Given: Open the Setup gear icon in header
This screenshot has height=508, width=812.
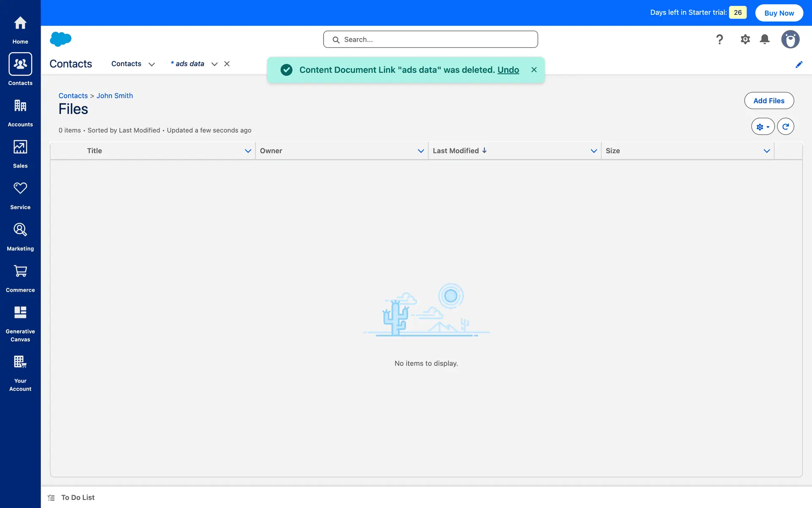Looking at the screenshot, I should [x=745, y=39].
